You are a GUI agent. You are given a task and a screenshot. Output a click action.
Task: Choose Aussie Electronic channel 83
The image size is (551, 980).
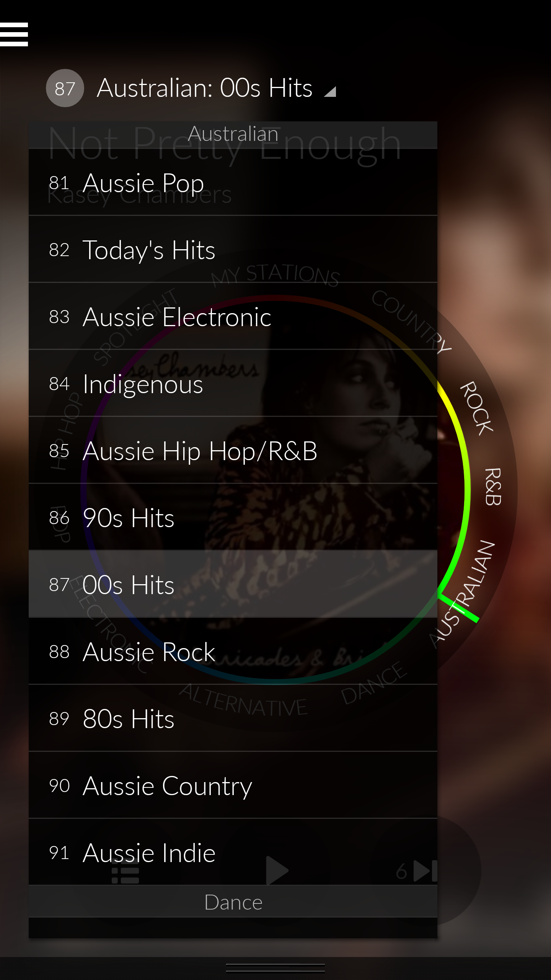click(x=233, y=316)
